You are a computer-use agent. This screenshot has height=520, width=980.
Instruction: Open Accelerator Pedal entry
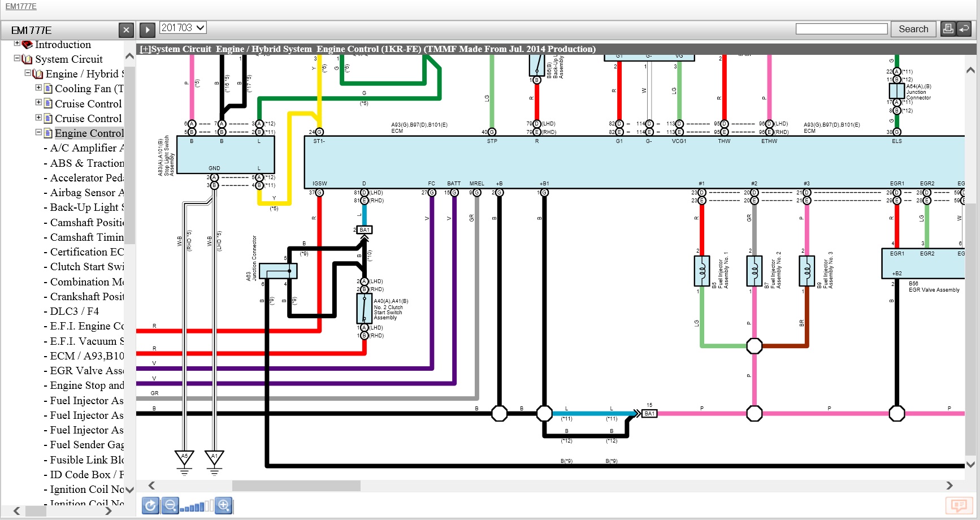(87, 178)
